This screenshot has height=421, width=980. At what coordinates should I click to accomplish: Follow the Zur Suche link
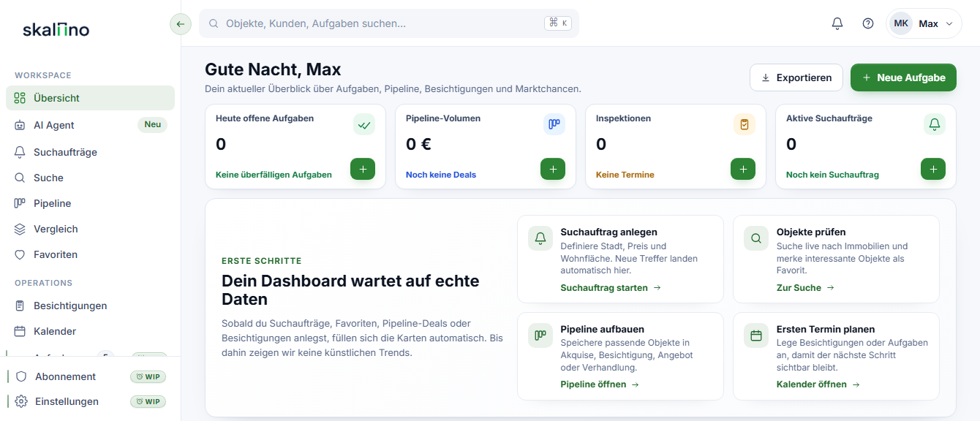(805, 288)
